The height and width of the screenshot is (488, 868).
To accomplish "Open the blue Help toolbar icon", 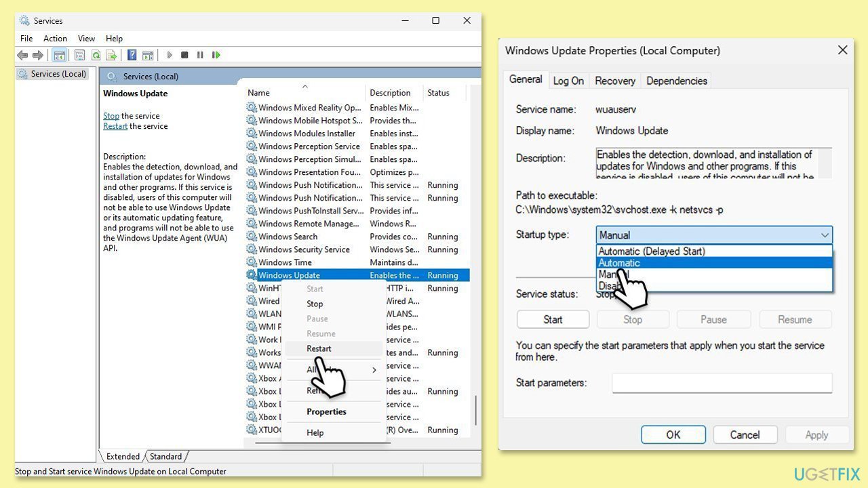I will click(132, 55).
